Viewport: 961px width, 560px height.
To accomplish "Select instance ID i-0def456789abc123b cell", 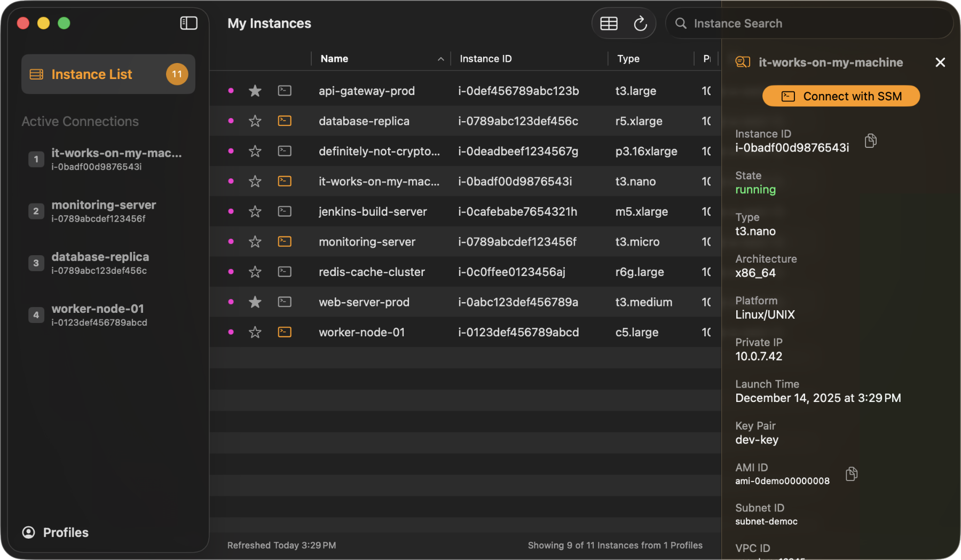I will coord(518,91).
